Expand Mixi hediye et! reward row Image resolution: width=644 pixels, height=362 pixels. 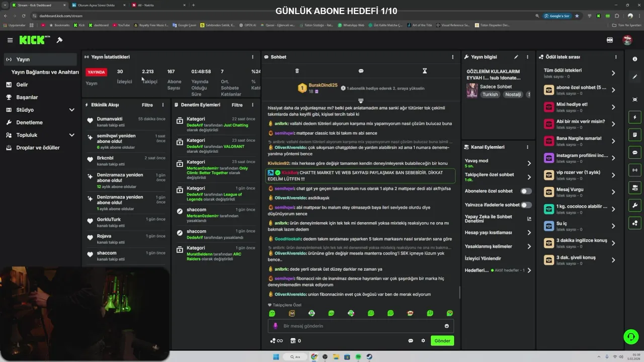613,107
